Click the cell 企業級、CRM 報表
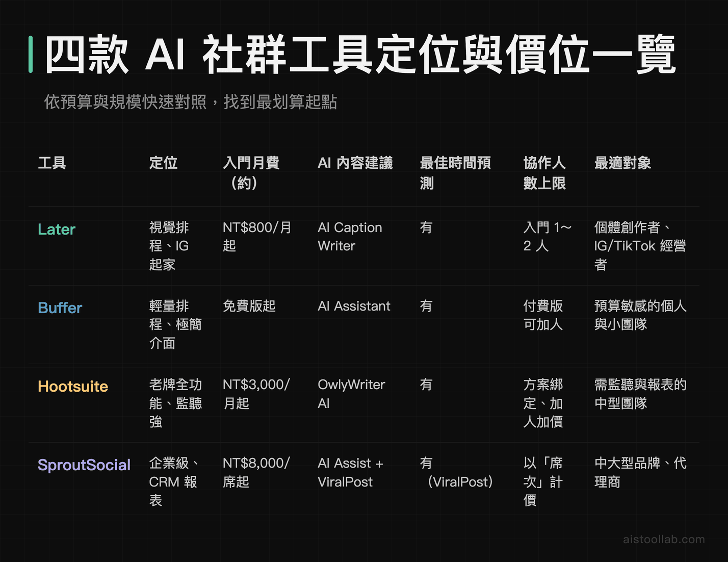 point(174,481)
